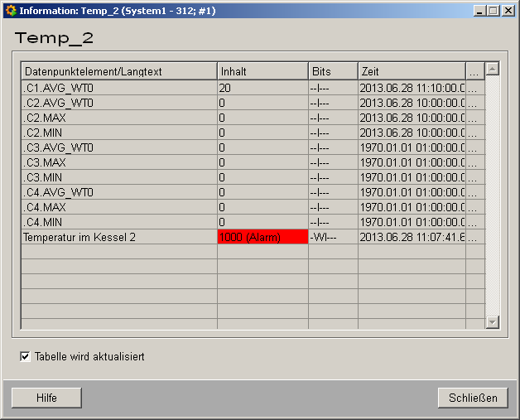Select the .C2.MAX row name
Image resolution: width=520 pixels, height=420 pixels.
click(119, 118)
